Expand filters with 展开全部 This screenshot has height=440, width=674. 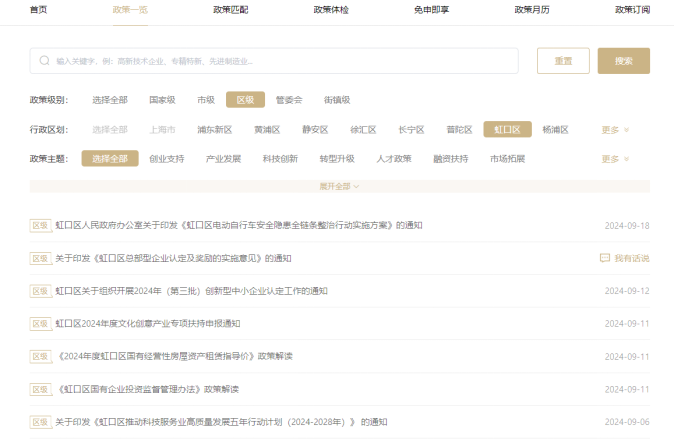coord(339,186)
